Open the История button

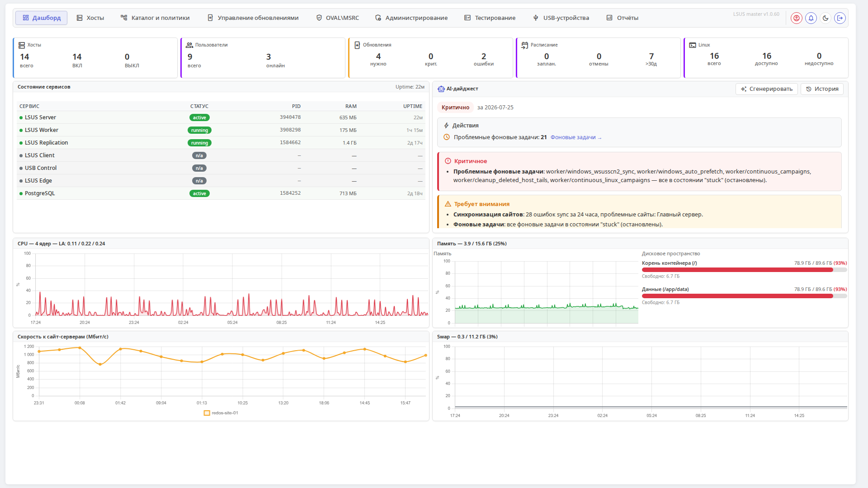(x=822, y=89)
